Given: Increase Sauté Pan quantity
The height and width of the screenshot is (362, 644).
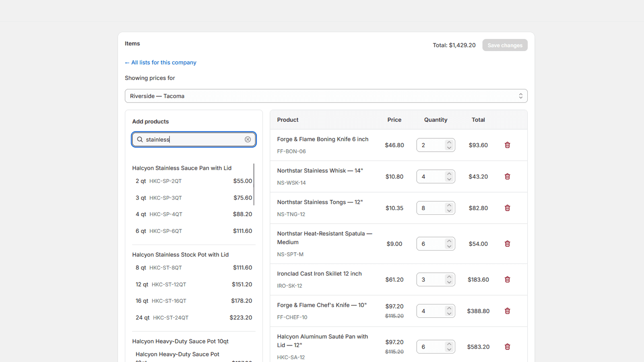Looking at the screenshot, I should (449, 344).
